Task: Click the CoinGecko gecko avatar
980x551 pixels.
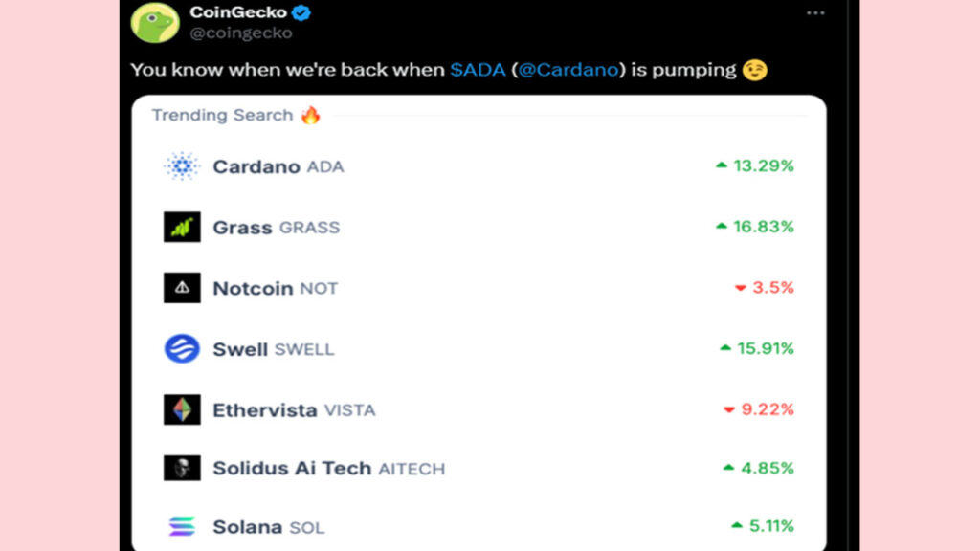Action: point(155,23)
